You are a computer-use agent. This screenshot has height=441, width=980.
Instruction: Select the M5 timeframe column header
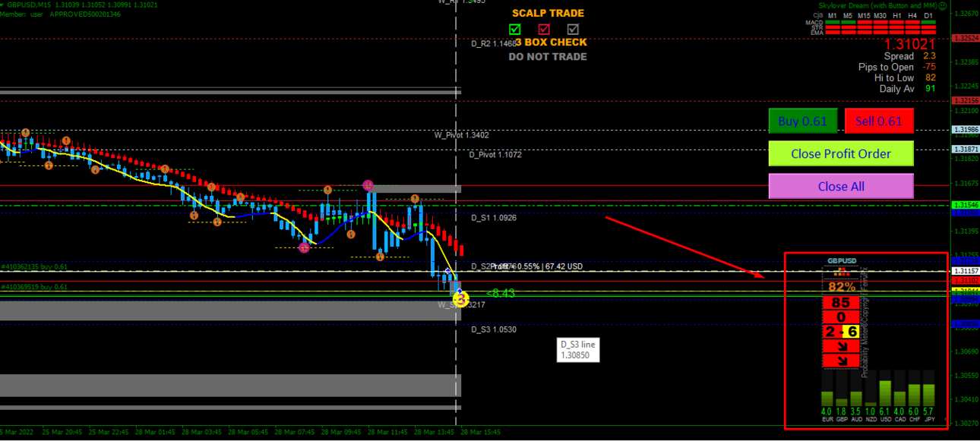tap(849, 15)
